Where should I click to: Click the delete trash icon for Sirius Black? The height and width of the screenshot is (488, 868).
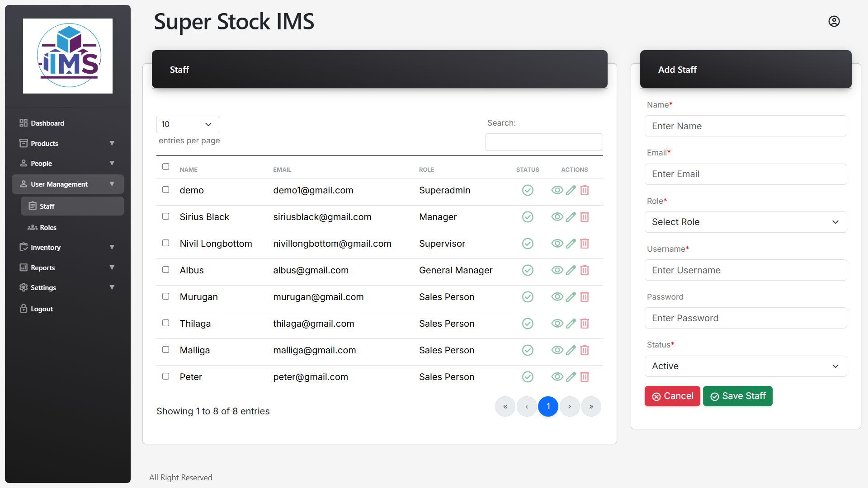tap(585, 217)
